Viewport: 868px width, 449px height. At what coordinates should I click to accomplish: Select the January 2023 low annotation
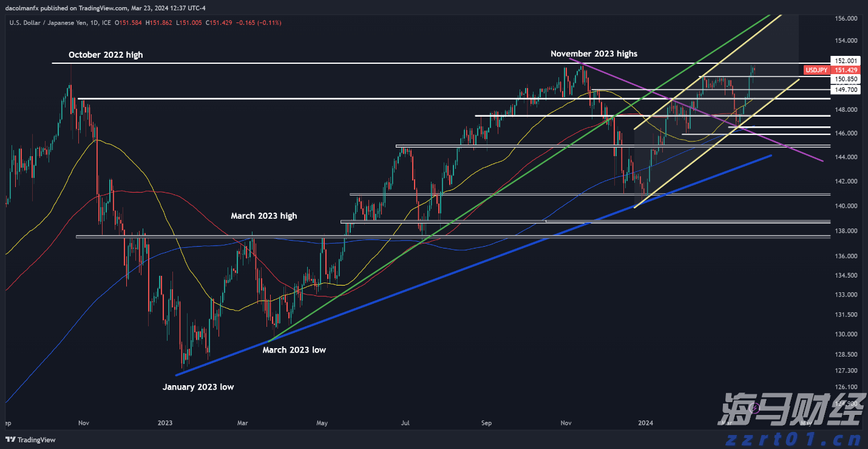point(198,386)
